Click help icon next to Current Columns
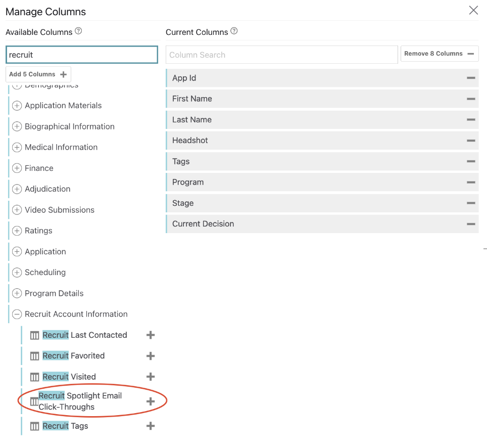 (234, 31)
